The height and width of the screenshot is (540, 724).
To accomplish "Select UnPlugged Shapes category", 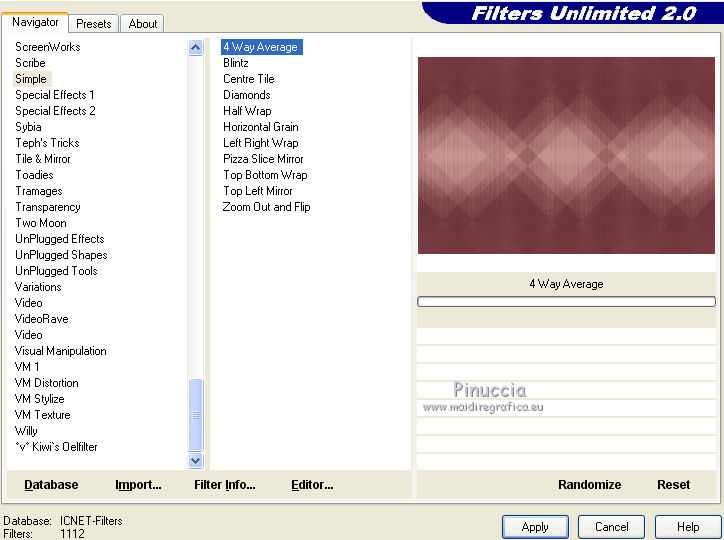I will pyautogui.click(x=61, y=255).
